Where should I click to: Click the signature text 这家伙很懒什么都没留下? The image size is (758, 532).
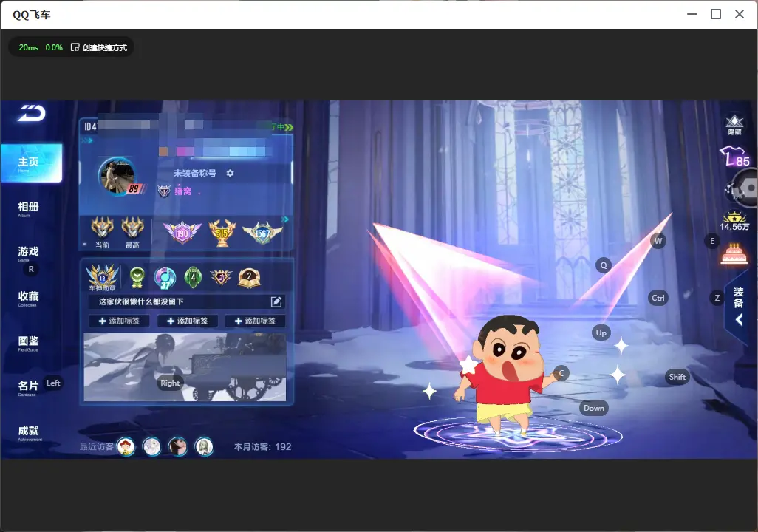(141, 301)
